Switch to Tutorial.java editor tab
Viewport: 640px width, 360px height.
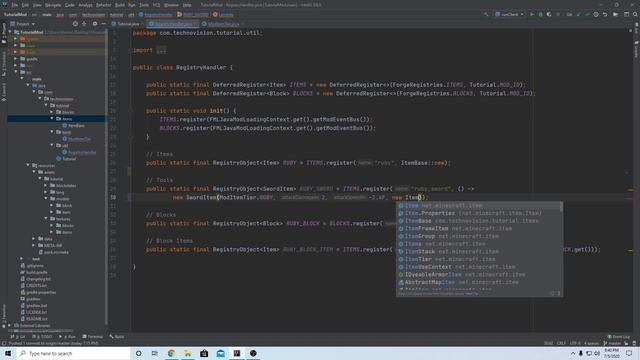coord(126,24)
